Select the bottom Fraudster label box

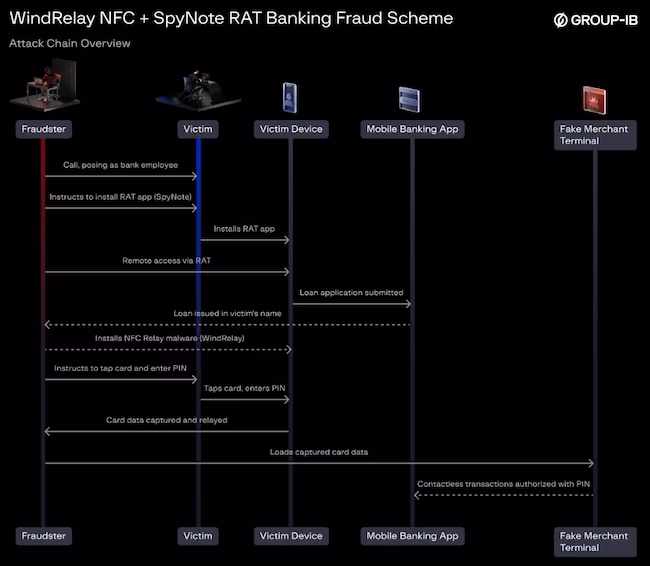pos(44,536)
